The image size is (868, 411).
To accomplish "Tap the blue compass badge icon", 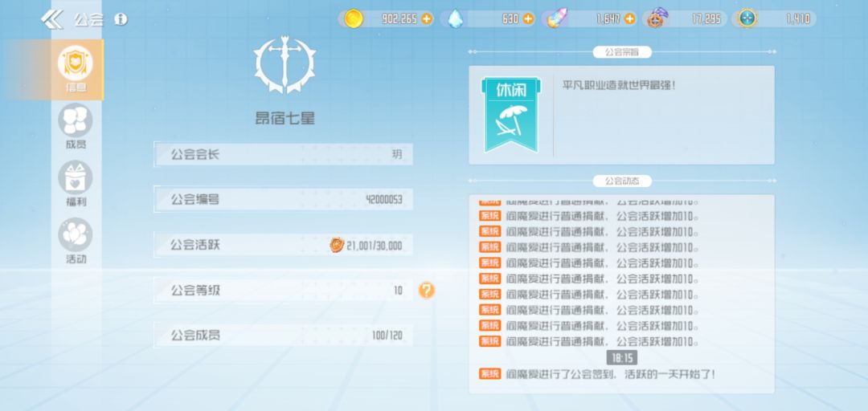I will pyautogui.click(x=748, y=18).
